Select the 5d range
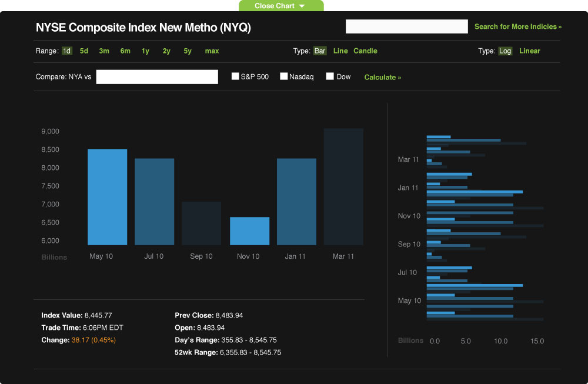Screen dimensions: 588x384 (84, 51)
